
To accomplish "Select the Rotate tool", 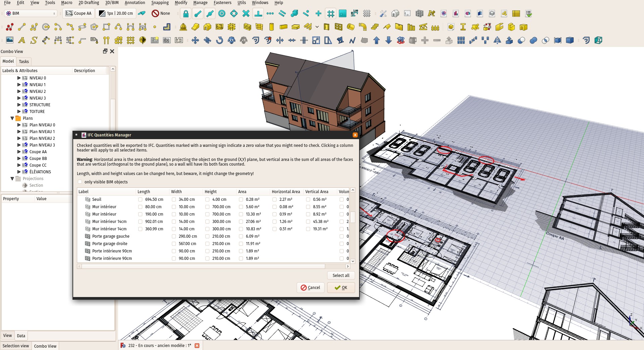I will point(219,41).
